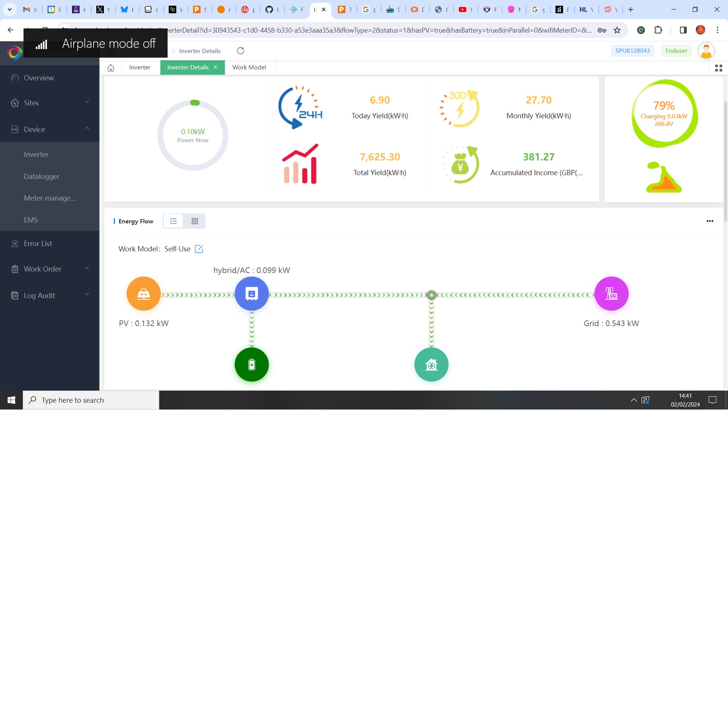This screenshot has height=711, width=728.
Task: Click the purple Grid tower icon
Action: coord(611,294)
